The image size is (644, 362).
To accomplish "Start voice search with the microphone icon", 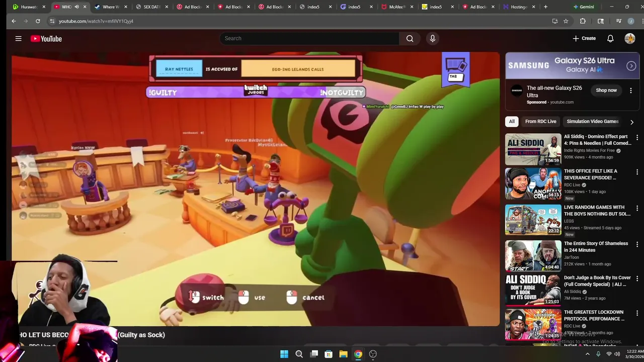I will pos(432,39).
